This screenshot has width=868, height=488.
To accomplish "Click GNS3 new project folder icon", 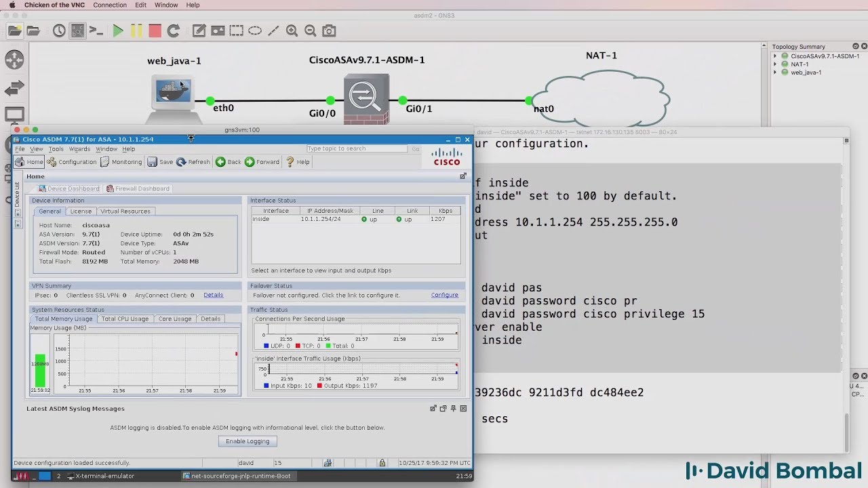I will coord(15,30).
